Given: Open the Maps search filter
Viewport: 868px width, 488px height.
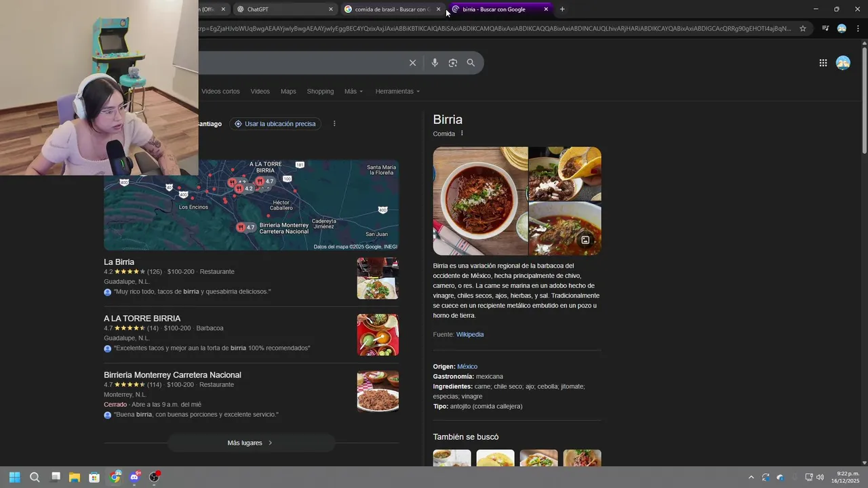Looking at the screenshot, I should [x=288, y=91].
